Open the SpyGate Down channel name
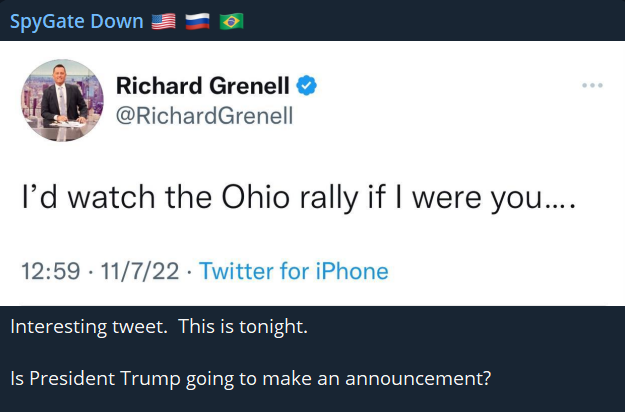The height and width of the screenshot is (412, 625). point(76,21)
